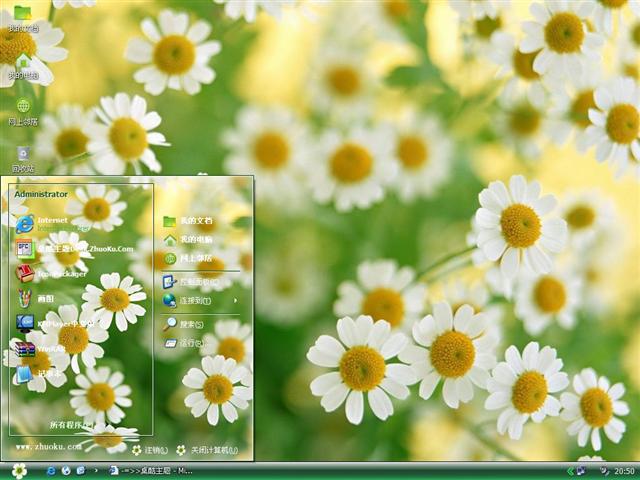Click Administrator user name in start menu
The height and width of the screenshot is (480, 640).
(41, 194)
